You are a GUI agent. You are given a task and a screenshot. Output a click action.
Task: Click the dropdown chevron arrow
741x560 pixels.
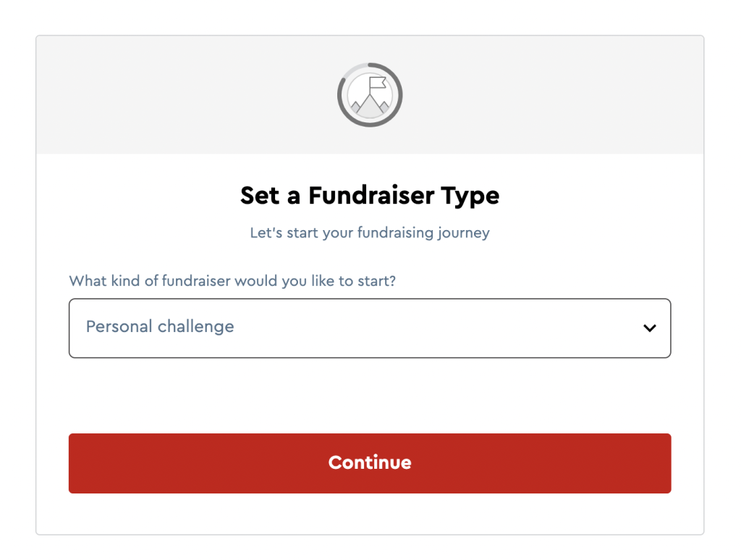[x=650, y=328]
